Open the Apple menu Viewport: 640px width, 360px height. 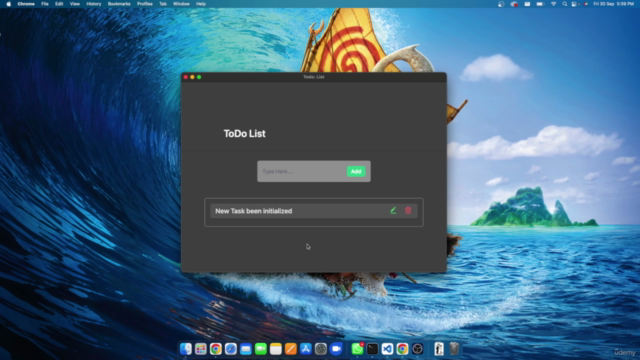(9, 4)
